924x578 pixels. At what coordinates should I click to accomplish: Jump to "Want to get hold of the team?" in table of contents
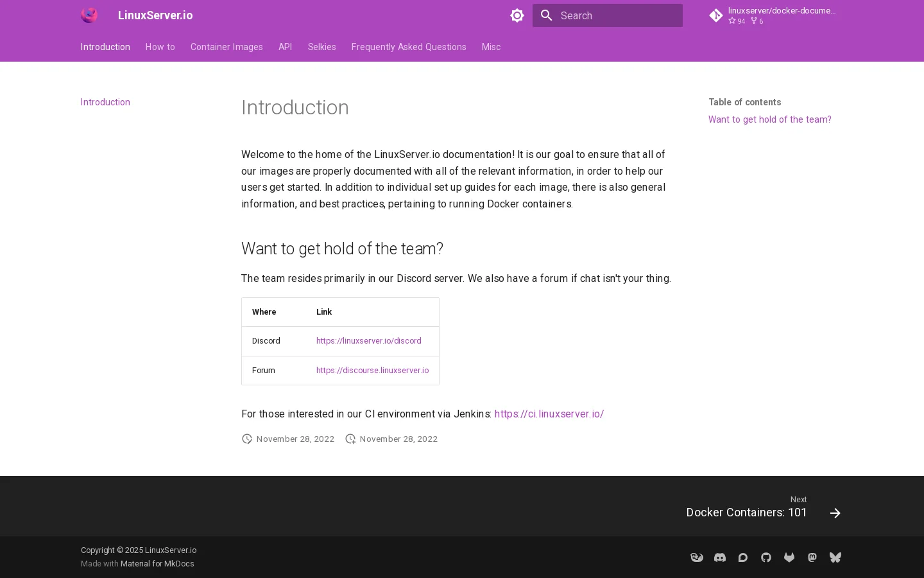pos(770,119)
